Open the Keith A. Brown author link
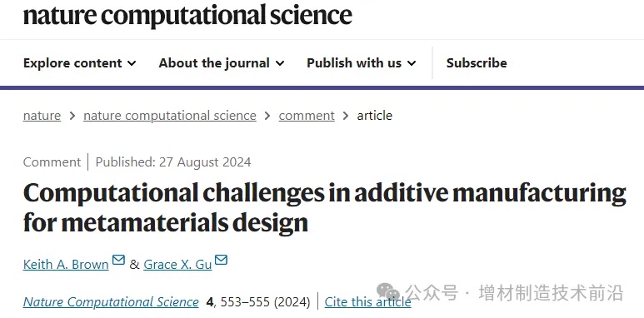 point(66,265)
